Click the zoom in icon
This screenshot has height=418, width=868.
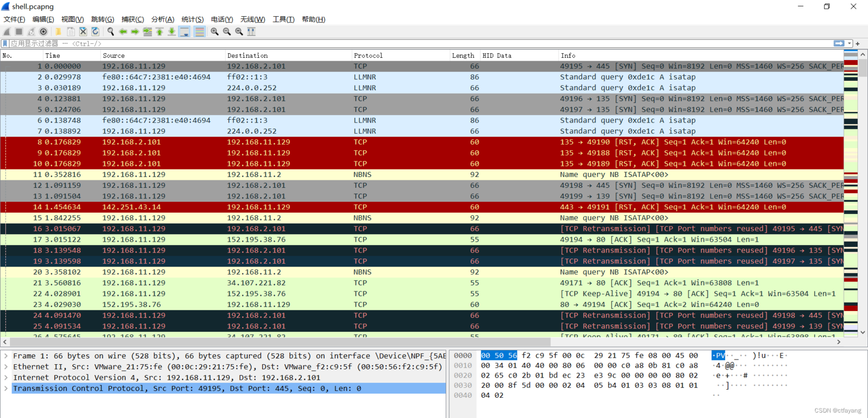pos(215,32)
